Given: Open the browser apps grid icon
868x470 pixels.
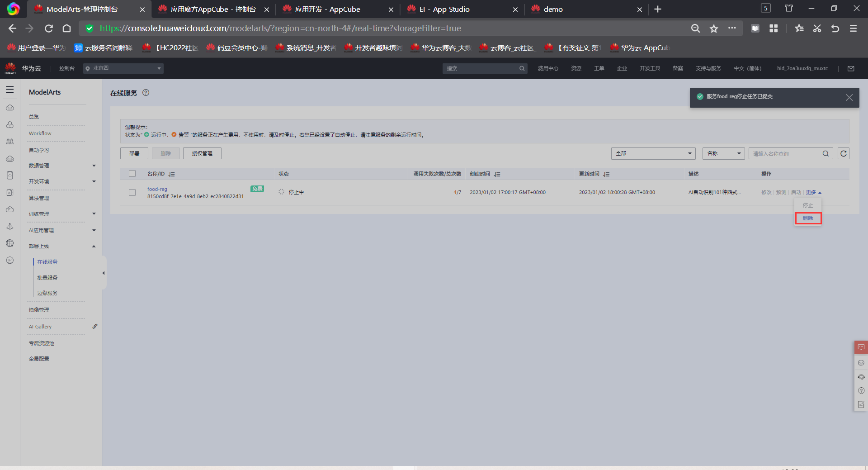Looking at the screenshot, I should click(x=774, y=28).
